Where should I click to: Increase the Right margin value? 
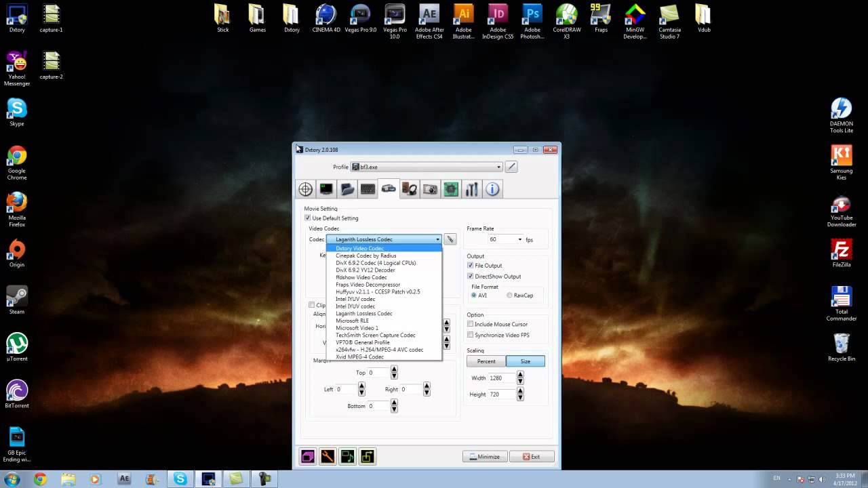click(427, 386)
